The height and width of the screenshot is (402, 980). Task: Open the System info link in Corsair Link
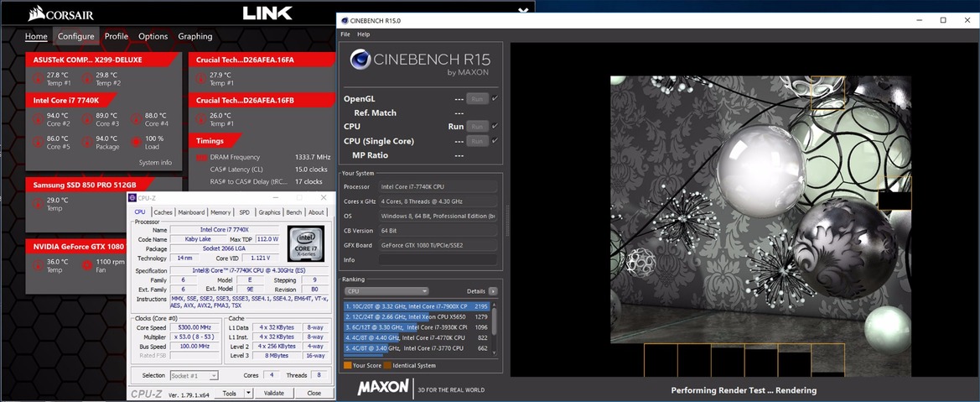(x=155, y=163)
